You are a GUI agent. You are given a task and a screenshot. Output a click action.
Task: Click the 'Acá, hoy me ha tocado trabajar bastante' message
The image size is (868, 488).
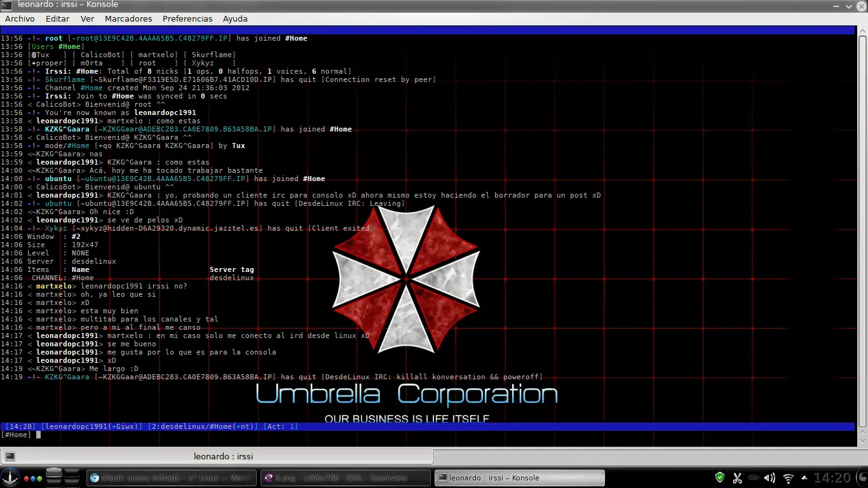(176, 170)
